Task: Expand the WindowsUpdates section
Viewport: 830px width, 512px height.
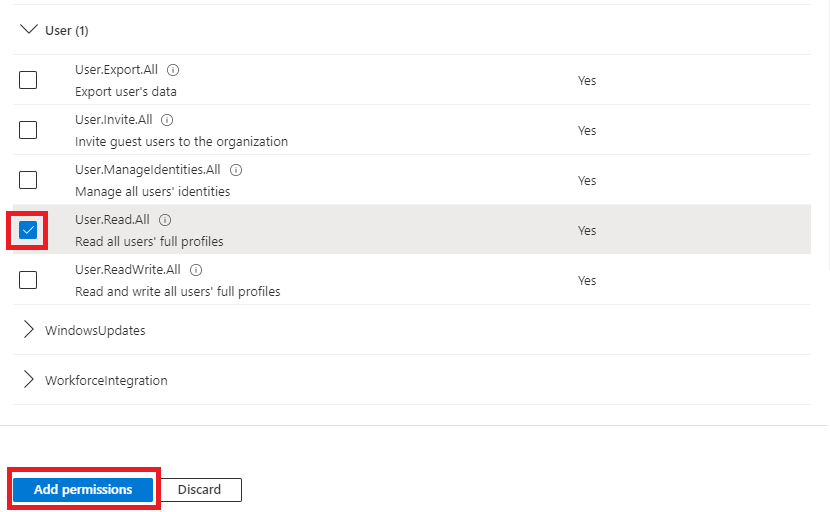Action: tap(29, 330)
